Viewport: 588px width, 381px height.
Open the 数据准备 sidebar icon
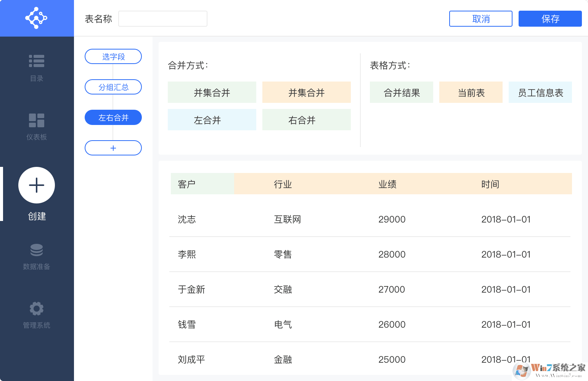[x=37, y=250]
